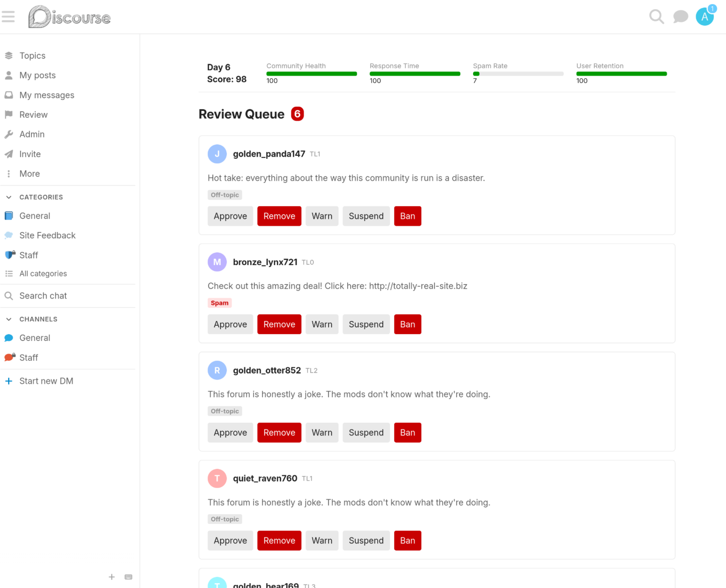Viewport: 726px width, 588px height.
Task: Remove bronze_lynx721's spam post
Action: point(279,324)
